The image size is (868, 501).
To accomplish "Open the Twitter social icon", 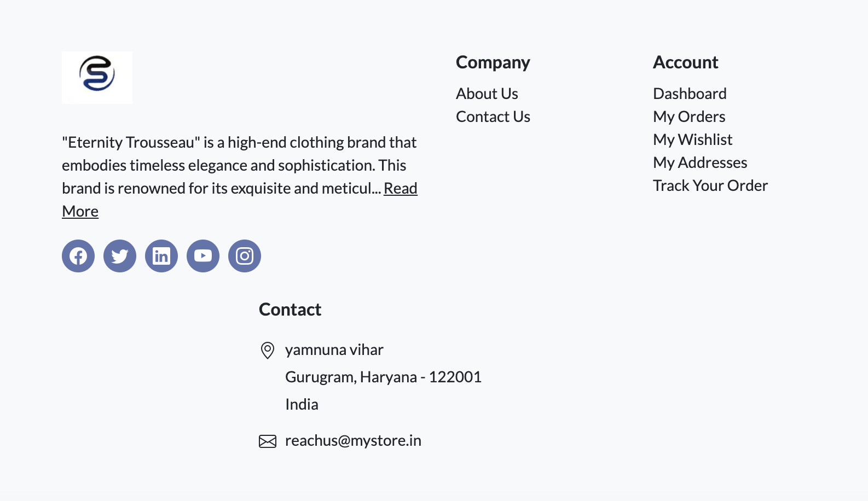I will 120,256.
